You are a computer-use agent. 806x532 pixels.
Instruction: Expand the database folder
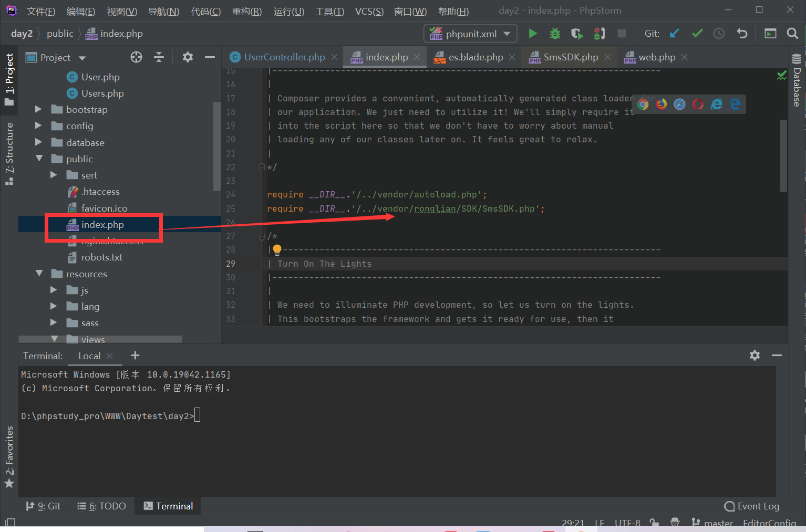pyautogui.click(x=38, y=142)
